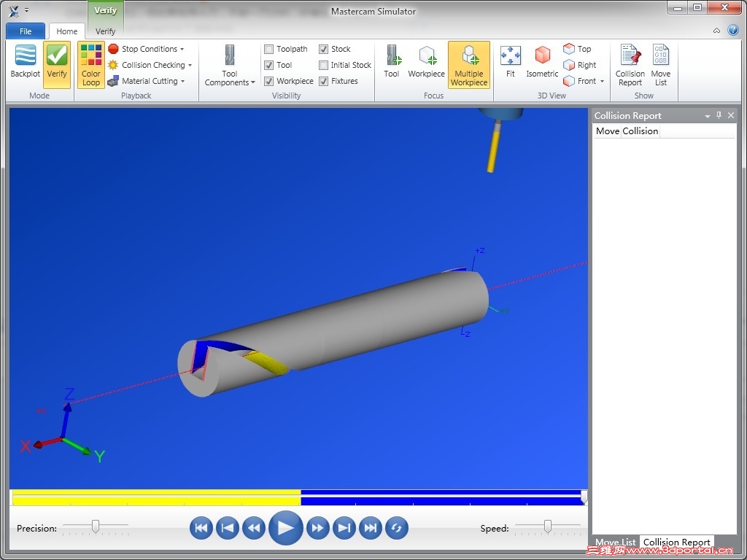The height and width of the screenshot is (560, 747).
Task: Open Front view dropdown arrow
Action: [602, 82]
